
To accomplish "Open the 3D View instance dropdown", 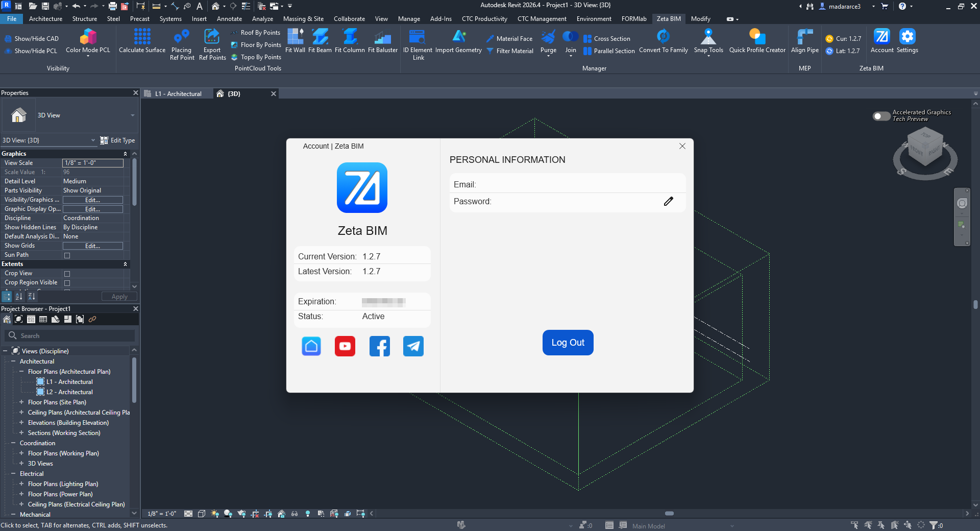I will (49, 140).
